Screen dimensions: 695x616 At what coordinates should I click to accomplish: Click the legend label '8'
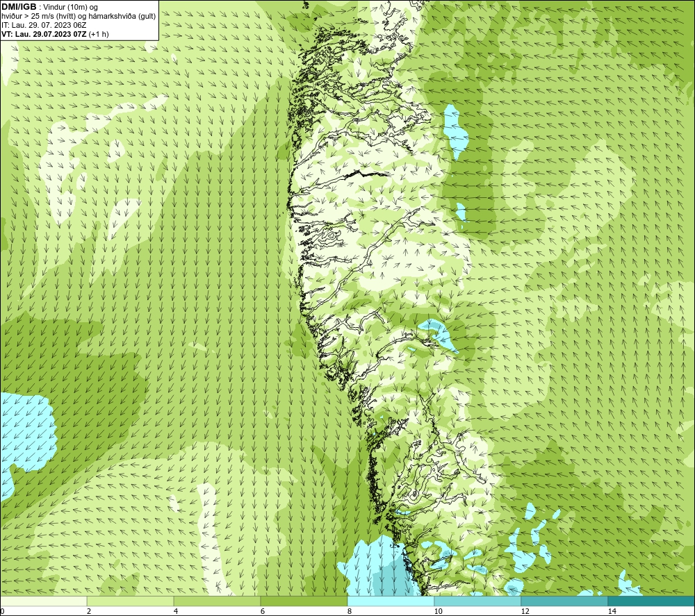pyautogui.click(x=350, y=611)
